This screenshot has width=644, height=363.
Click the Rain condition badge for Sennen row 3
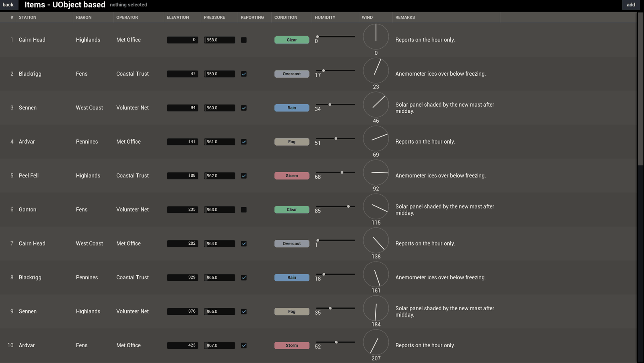coord(292,108)
